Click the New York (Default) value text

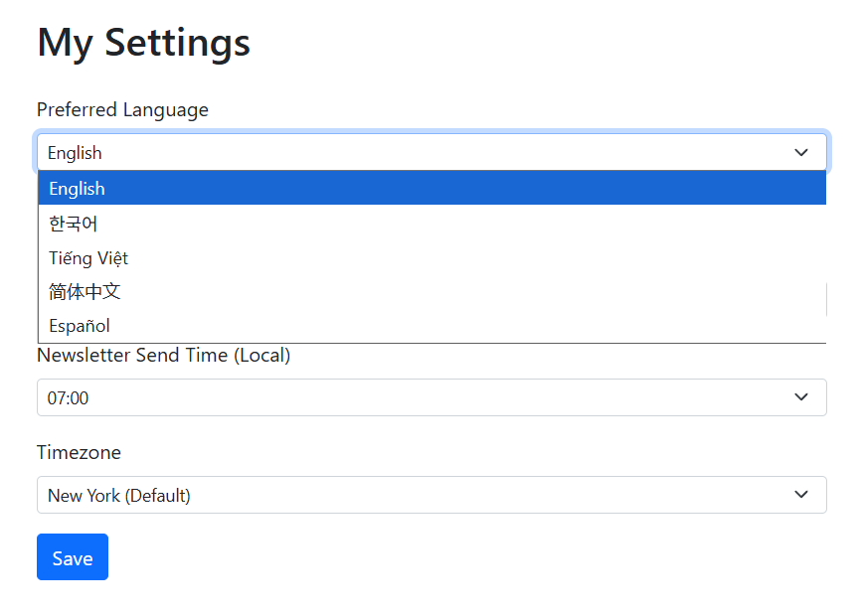(119, 496)
